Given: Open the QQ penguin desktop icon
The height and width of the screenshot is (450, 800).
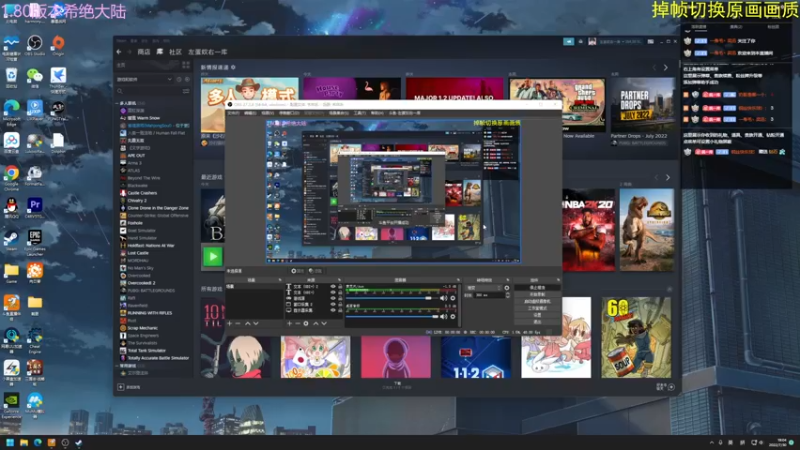Looking at the screenshot, I should pos(11,207).
